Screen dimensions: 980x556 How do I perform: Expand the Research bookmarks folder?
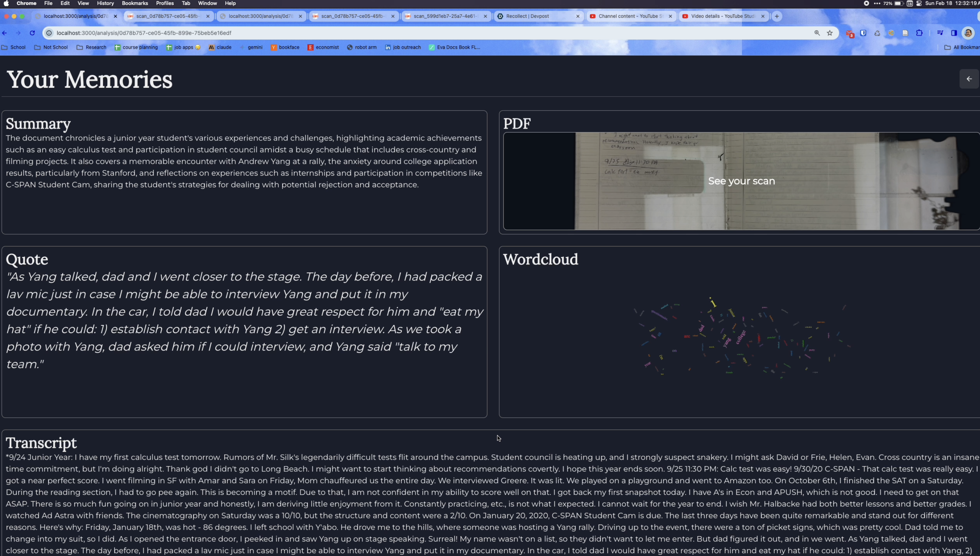(92, 47)
